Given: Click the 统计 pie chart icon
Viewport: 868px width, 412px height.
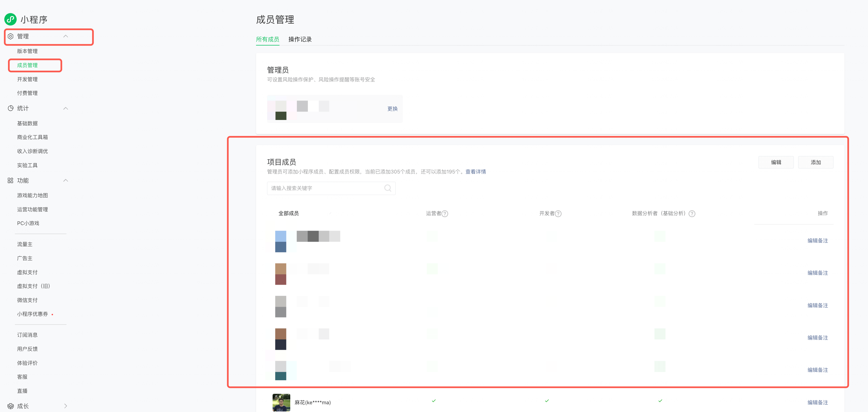Looking at the screenshot, I should pos(10,108).
